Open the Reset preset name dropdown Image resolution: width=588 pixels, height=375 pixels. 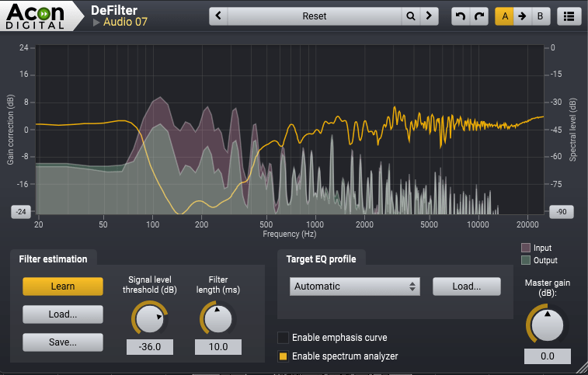[x=315, y=16]
